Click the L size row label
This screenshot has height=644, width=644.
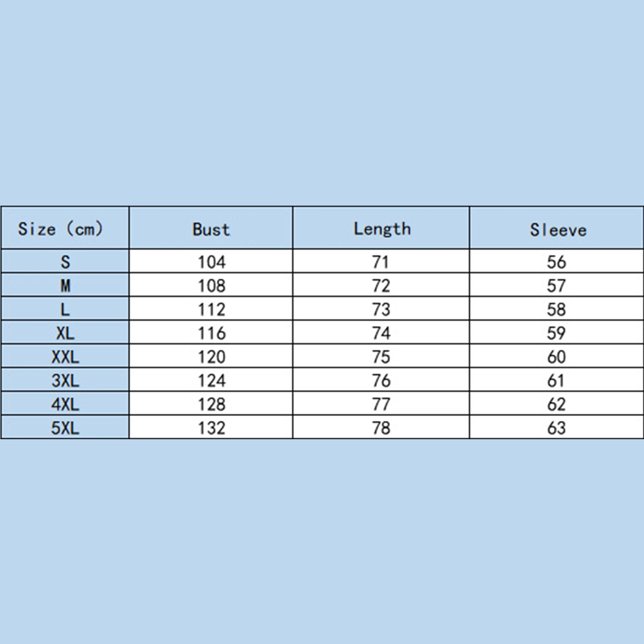pos(65,310)
